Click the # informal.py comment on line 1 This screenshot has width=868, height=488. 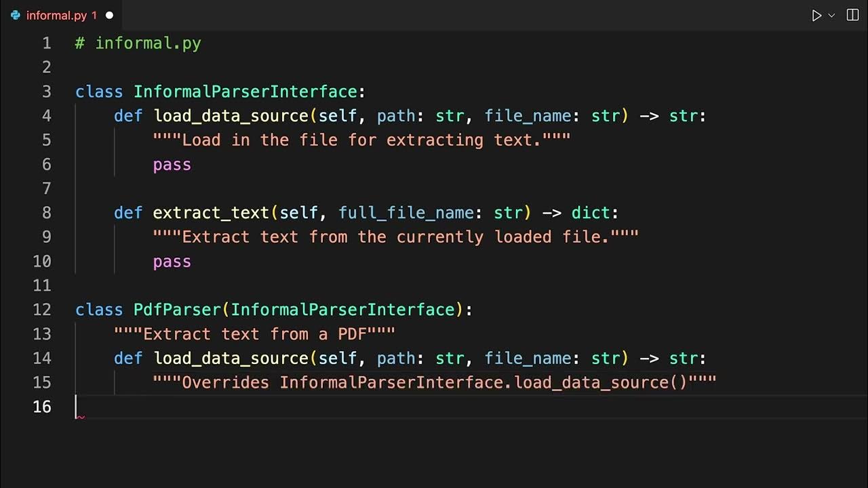pyautogui.click(x=138, y=43)
